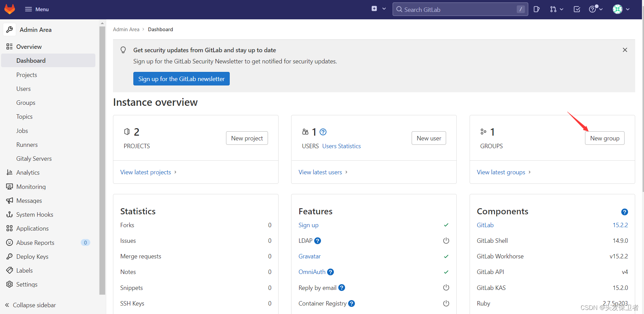Click the Admin Area wrench icon
Screen dimensions: 644x314
point(10,30)
